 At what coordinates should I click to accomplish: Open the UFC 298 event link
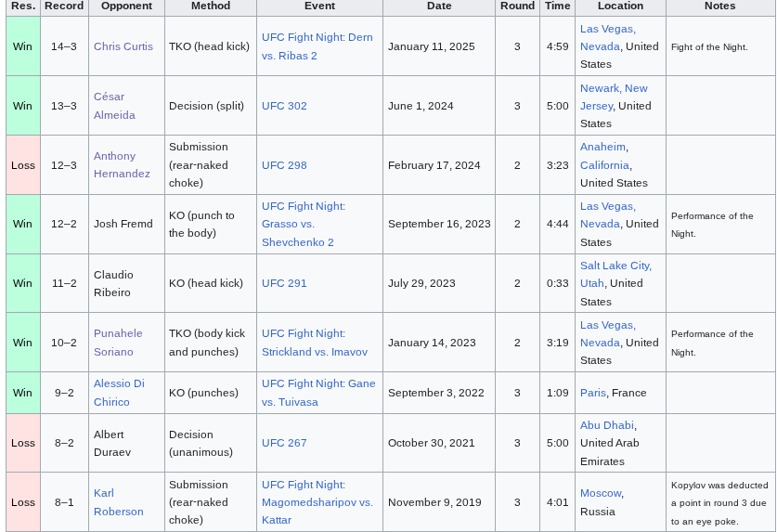(284, 165)
